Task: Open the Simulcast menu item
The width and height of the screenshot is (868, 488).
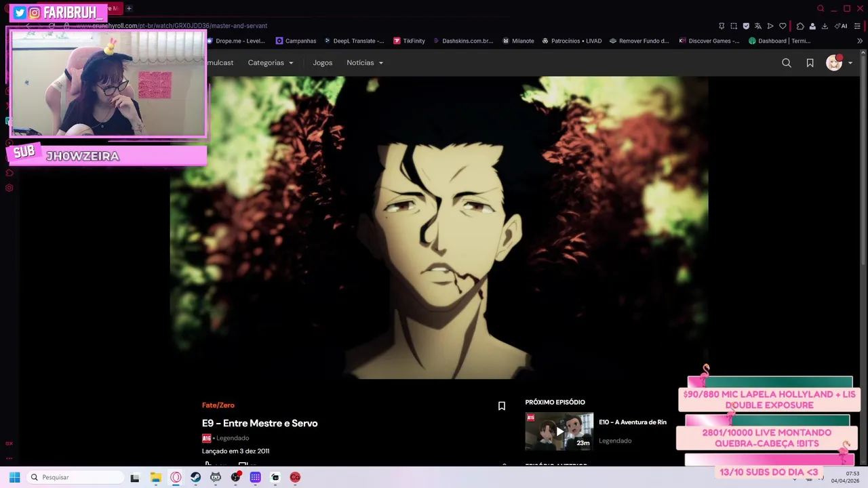Action: [x=220, y=62]
